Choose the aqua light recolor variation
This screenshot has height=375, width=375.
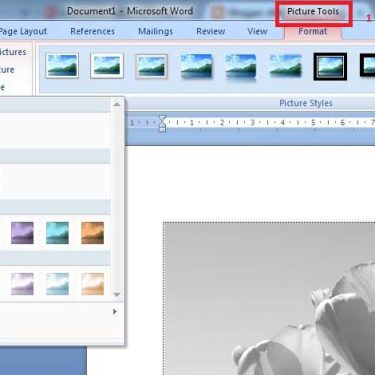click(57, 284)
